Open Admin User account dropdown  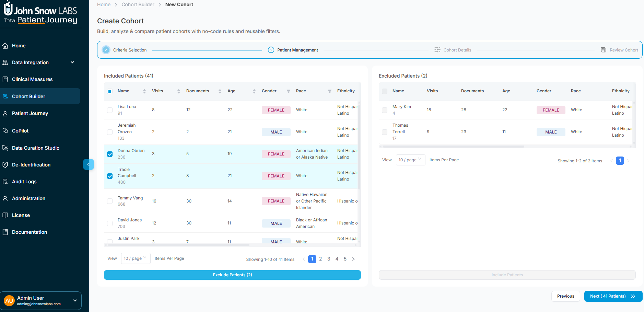coord(75,301)
